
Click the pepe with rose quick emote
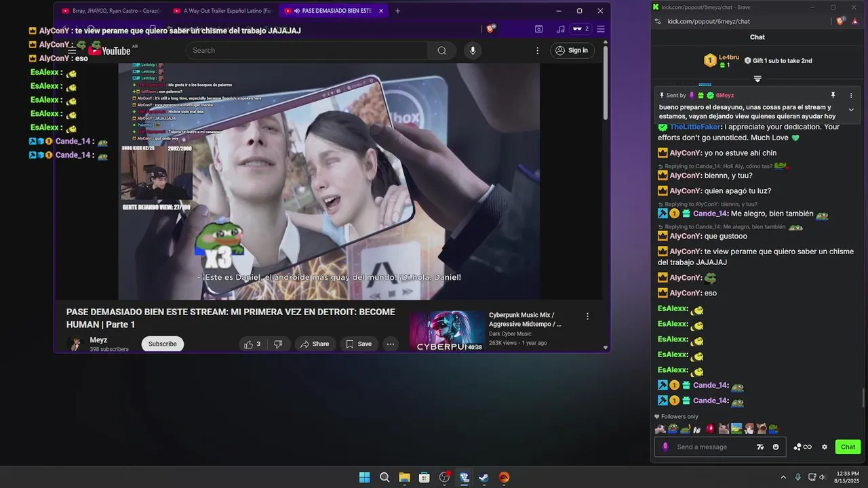tap(773, 428)
